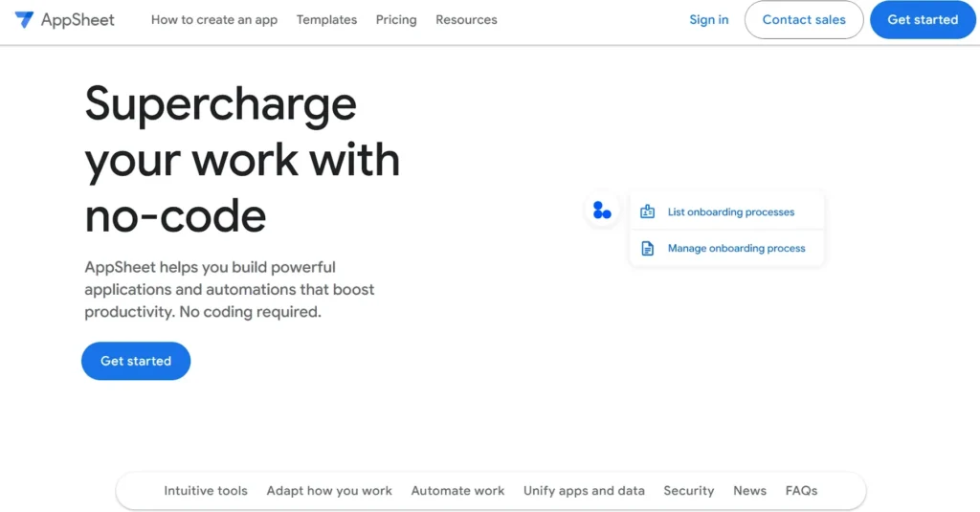Click the ID badge icon beside List onboarding processes
Viewport: 980px width, 512px height.
tap(648, 211)
